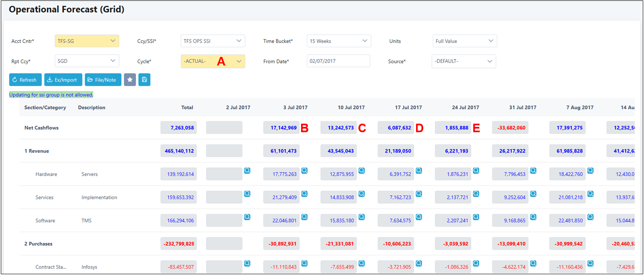Open magnifier for Infosys 24 Jul 2017
Viewport: 644px width, 275px height.
[x=476, y=264]
